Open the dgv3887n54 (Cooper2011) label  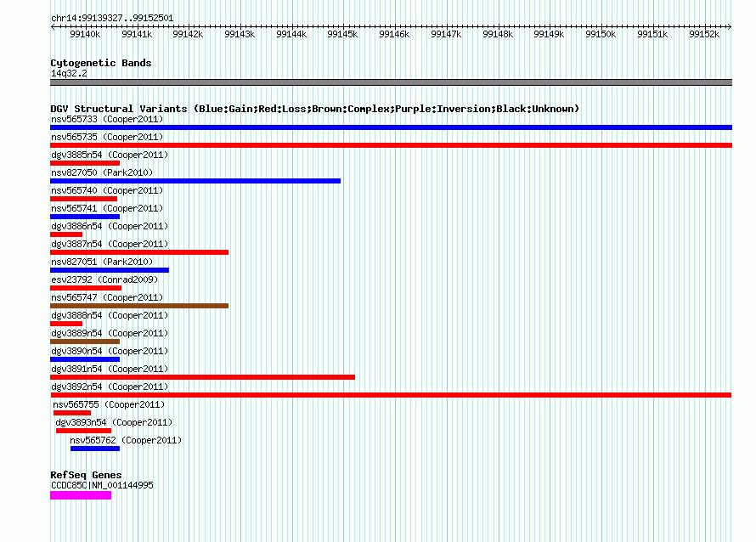click(x=110, y=244)
